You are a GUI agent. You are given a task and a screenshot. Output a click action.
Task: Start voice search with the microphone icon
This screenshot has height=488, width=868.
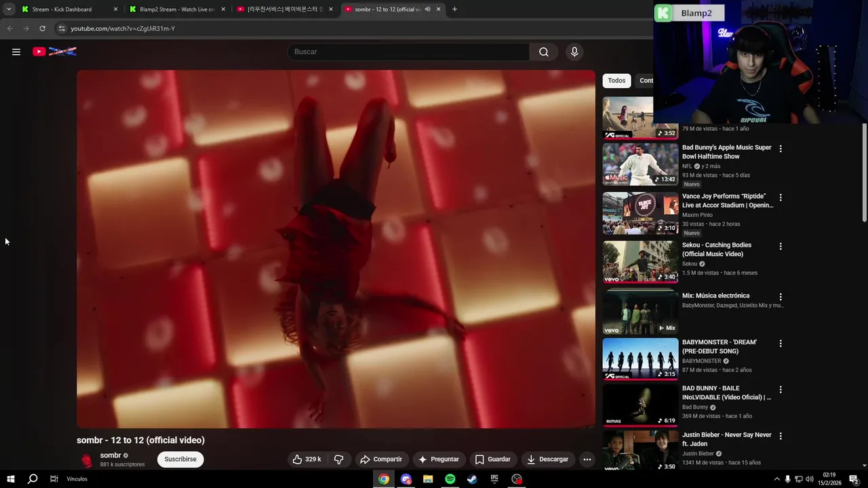(574, 52)
